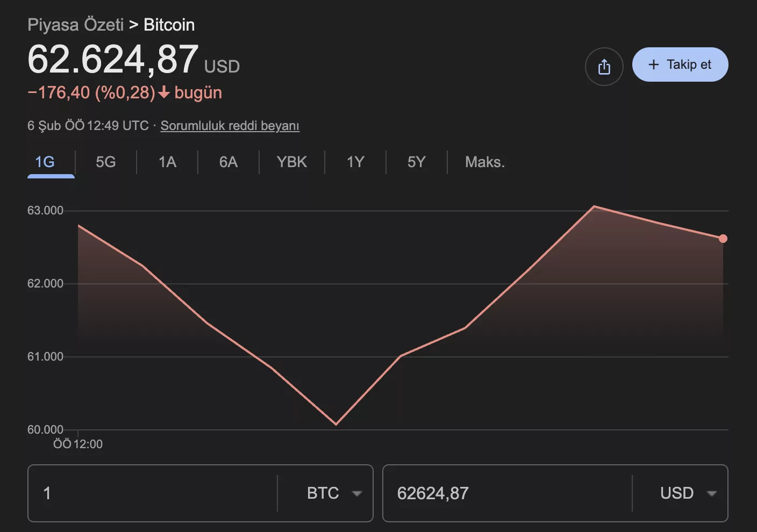Viewport: 757px width, 532px height.
Task: Click the share icon beside Takip et
Action: pos(604,66)
